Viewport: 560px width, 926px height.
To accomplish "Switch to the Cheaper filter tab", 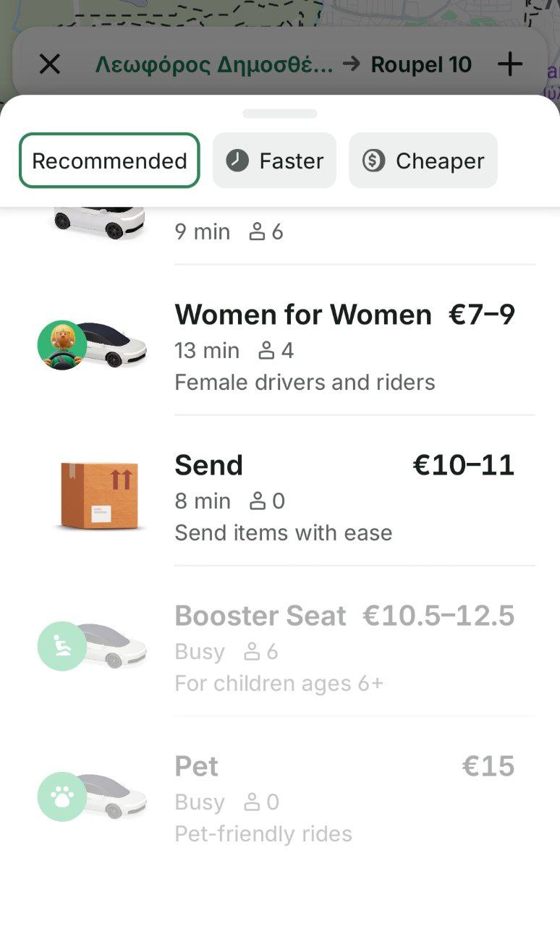I will (423, 161).
